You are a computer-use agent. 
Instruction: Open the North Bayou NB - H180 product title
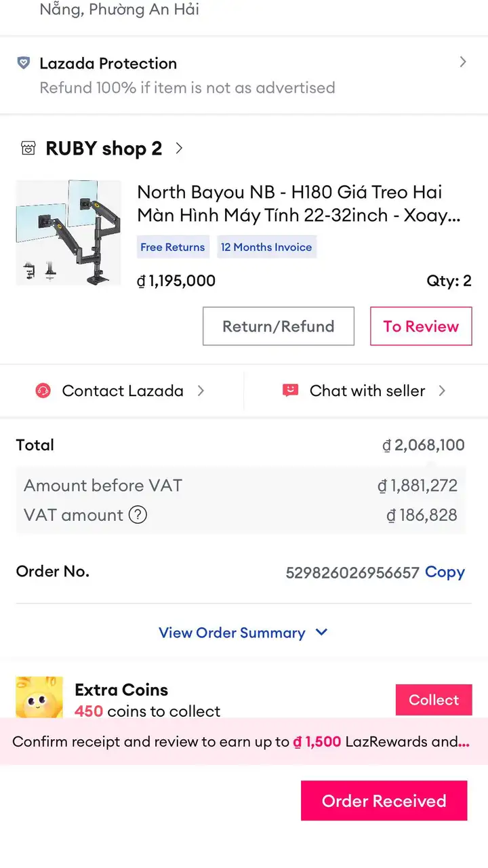(299, 203)
